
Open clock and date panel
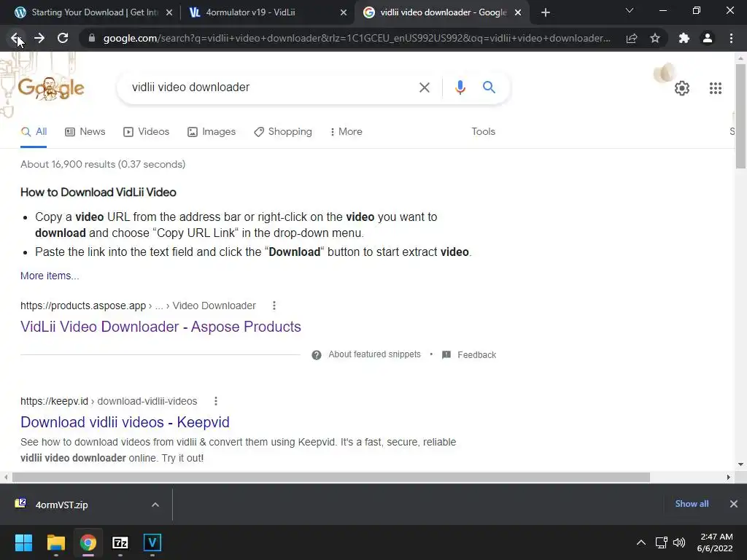click(715, 542)
